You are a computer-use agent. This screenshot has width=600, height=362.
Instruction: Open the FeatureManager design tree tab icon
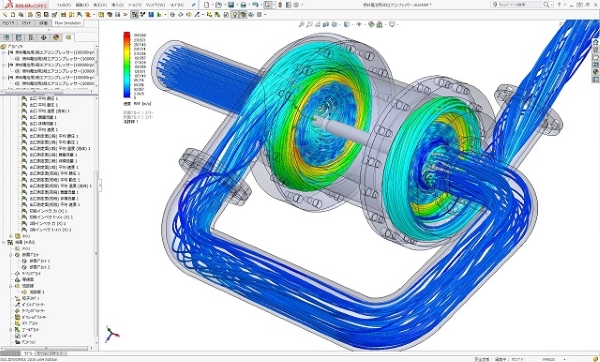click(6, 38)
